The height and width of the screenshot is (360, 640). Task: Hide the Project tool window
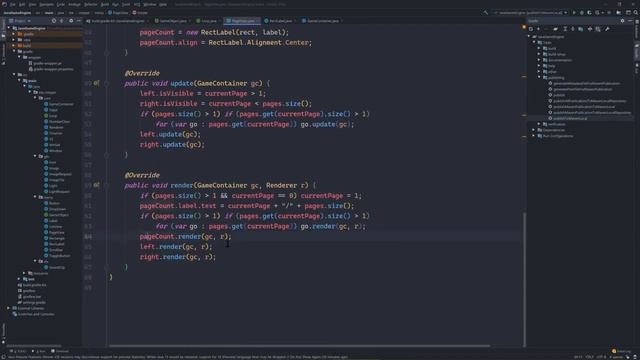point(79,21)
